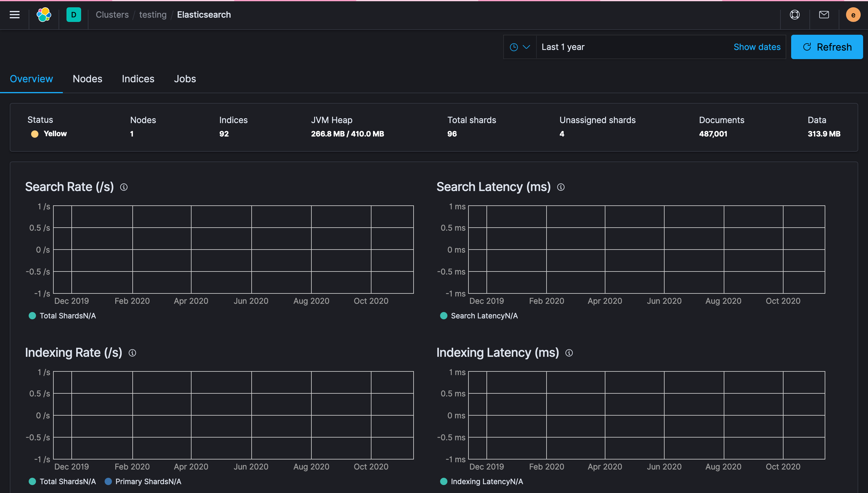The width and height of the screenshot is (868, 493).
Task: Switch to the Indices tab
Action: click(x=138, y=79)
